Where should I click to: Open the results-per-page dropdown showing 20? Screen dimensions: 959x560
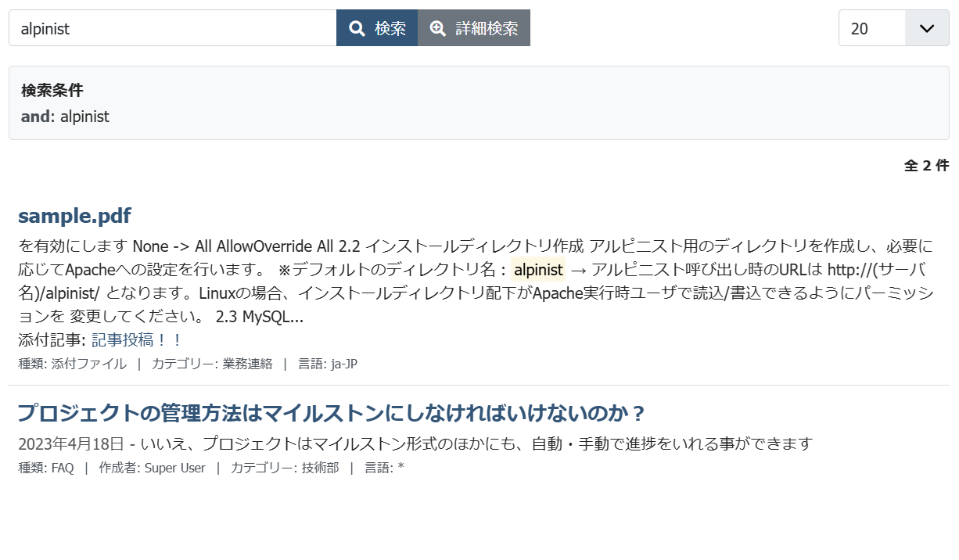(x=893, y=28)
